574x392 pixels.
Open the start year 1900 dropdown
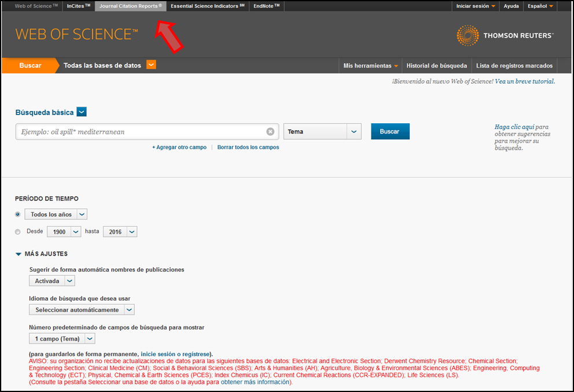click(64, 232)
